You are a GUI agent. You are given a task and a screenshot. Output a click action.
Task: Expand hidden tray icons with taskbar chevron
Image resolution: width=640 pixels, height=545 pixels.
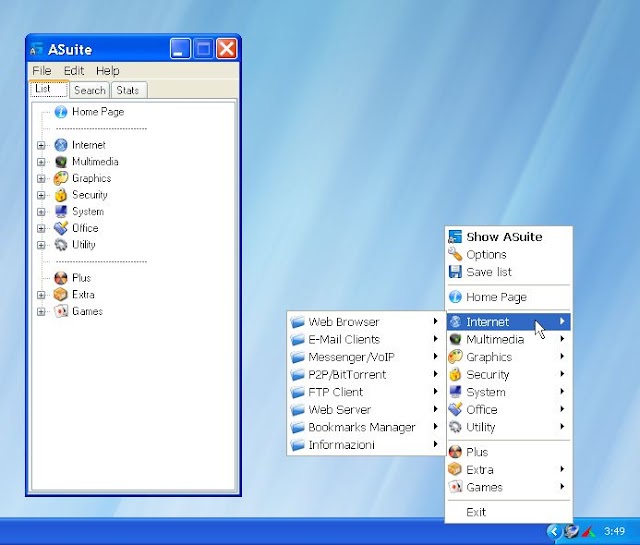[554, 532]
